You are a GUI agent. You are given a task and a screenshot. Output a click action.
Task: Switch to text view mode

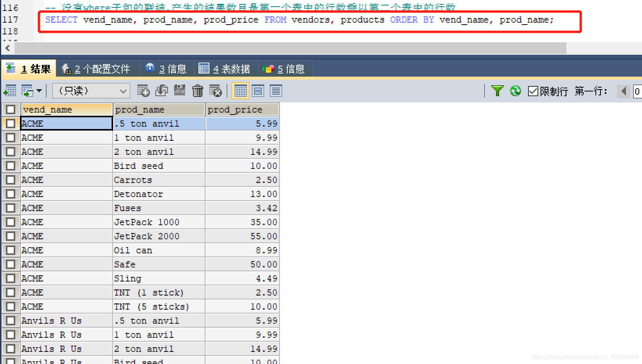[x=276, y=91]
